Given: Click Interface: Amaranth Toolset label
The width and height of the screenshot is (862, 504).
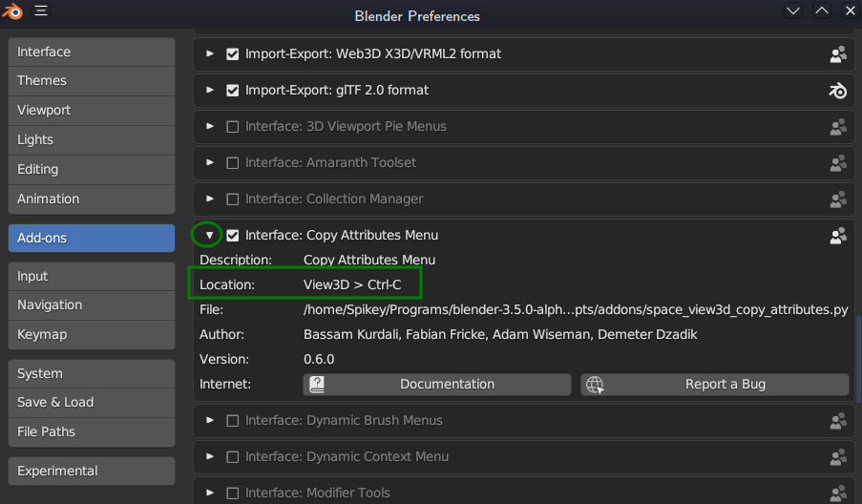Looking at the screenshot, I should 330,162.
